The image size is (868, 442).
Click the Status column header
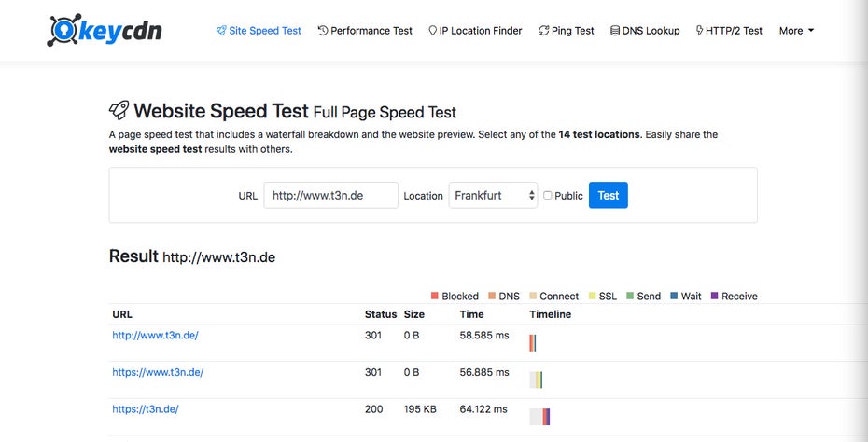point(381,314)
